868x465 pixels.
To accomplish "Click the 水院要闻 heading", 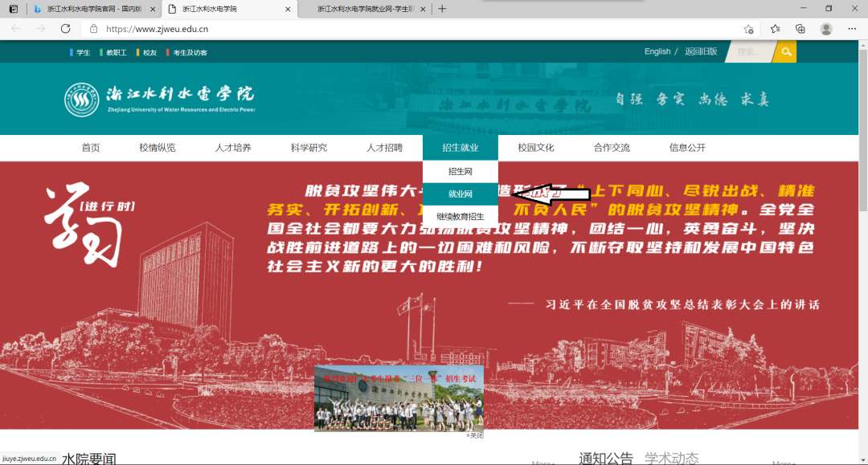I will 89,459.
